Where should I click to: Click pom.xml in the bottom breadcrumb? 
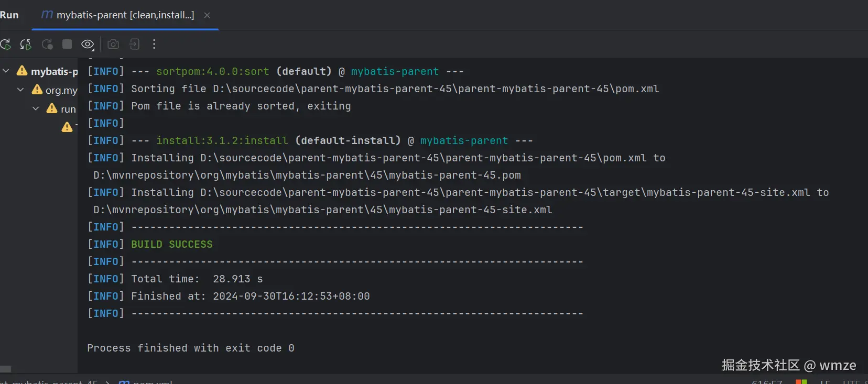[152, 382]
